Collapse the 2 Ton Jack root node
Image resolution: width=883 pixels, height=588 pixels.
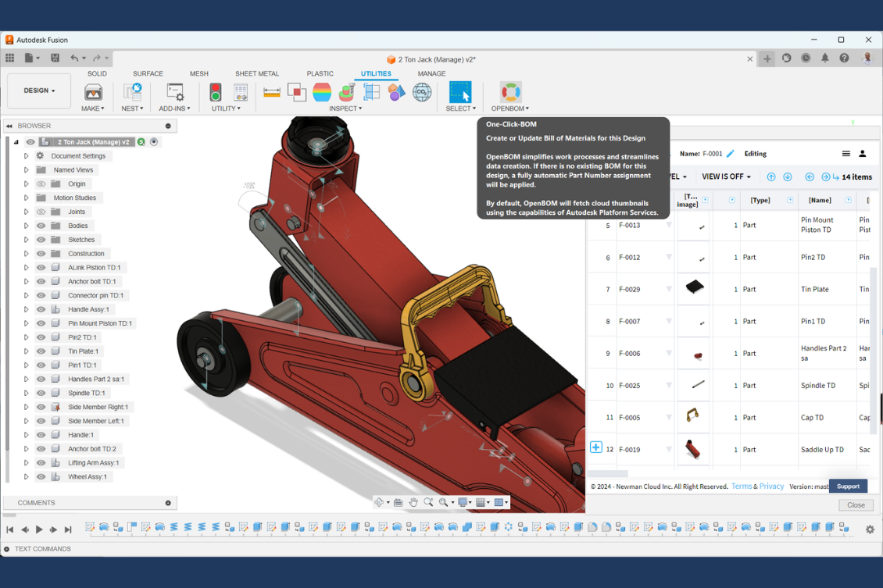(x=16, y=142)
